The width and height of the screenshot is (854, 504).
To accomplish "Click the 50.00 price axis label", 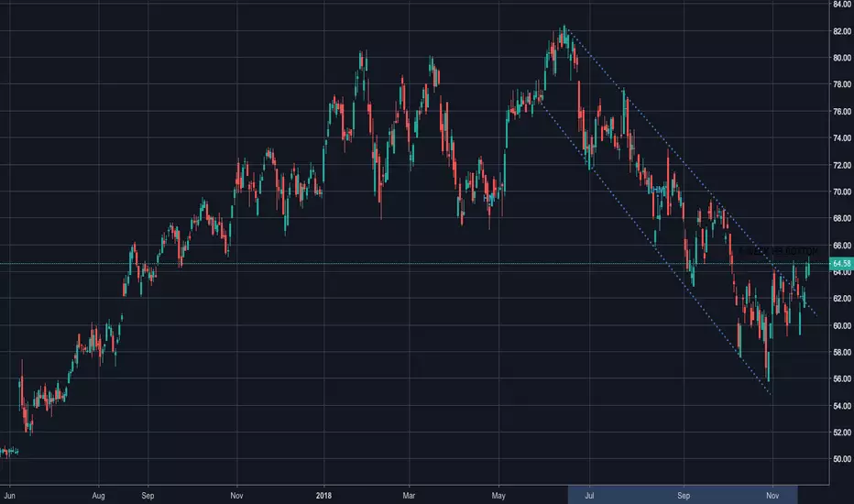I will click(842, 459).
